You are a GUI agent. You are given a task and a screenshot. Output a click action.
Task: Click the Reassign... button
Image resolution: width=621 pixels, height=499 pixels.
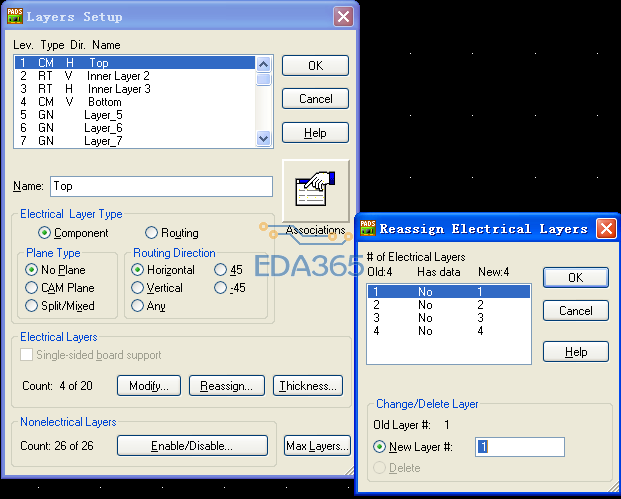(227, 386)
